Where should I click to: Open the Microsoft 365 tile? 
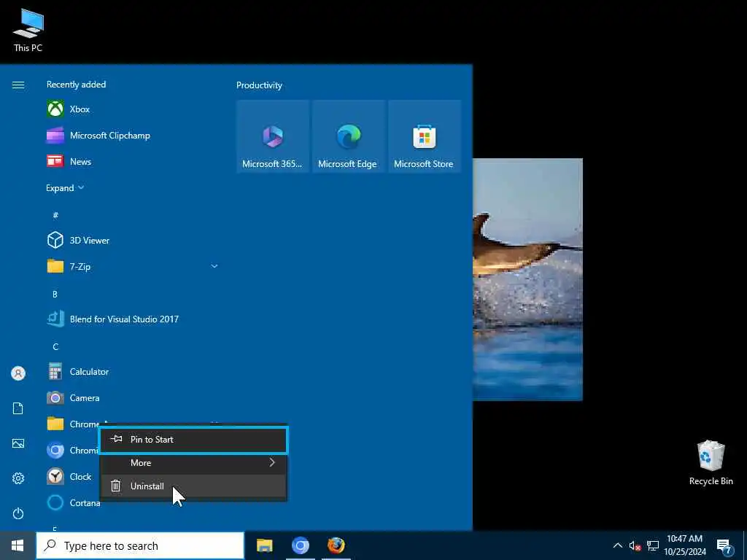(x=273, y=136)
